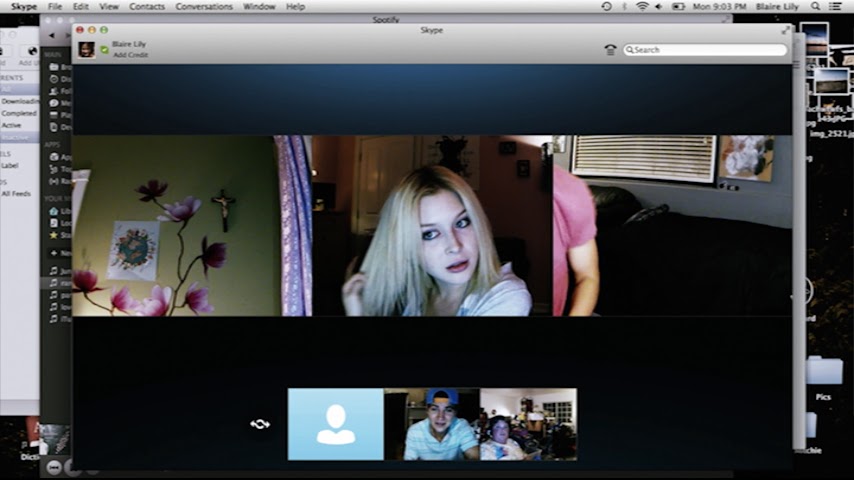
Task: Click the Time Machine status icon
Action: [x=606, y=6]
